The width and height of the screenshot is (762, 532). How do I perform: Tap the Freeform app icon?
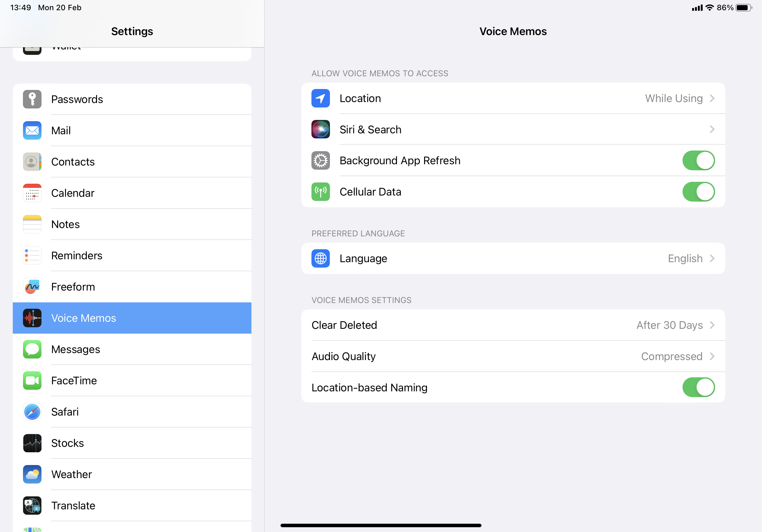(32, 286)
